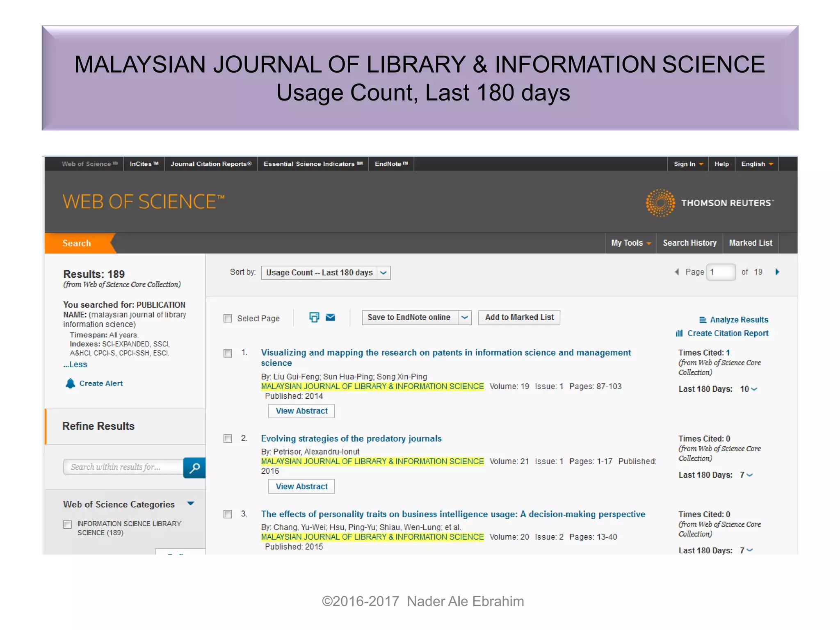Click the email results envelope icon

tap(330, 317)
